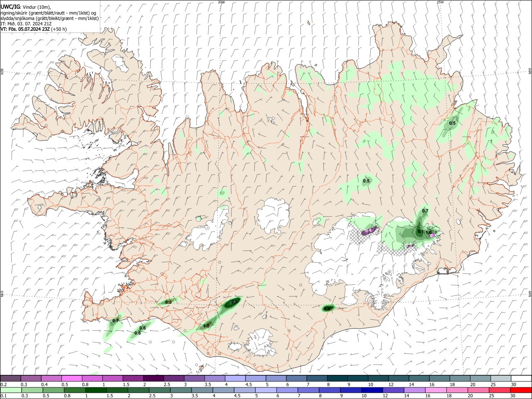
Task: Pick the darkest green rain-scale swatch above 1
Action: point(96,390)
